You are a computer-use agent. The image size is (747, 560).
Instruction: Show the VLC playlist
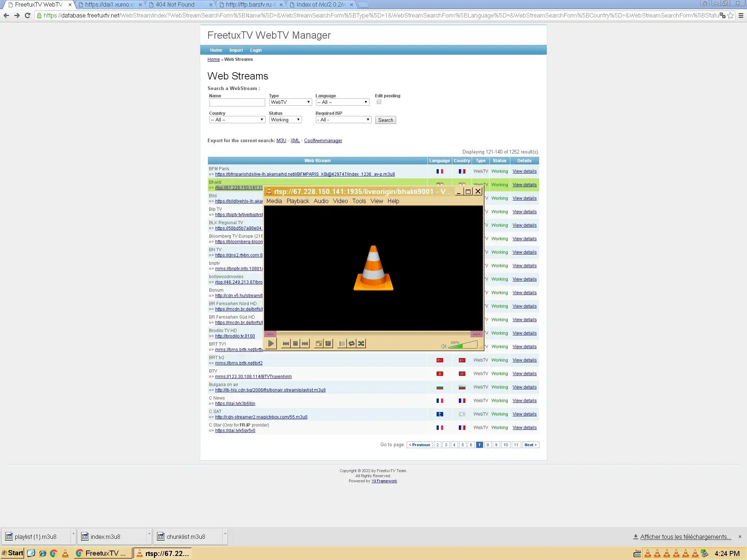(x=342, y=343)
